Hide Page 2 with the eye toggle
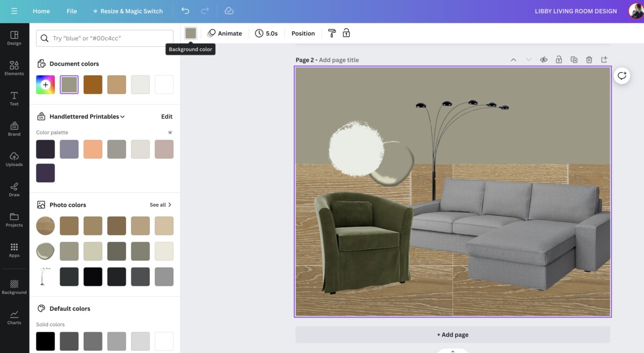This screenshot has width=644, height=353. pos(543,59)
